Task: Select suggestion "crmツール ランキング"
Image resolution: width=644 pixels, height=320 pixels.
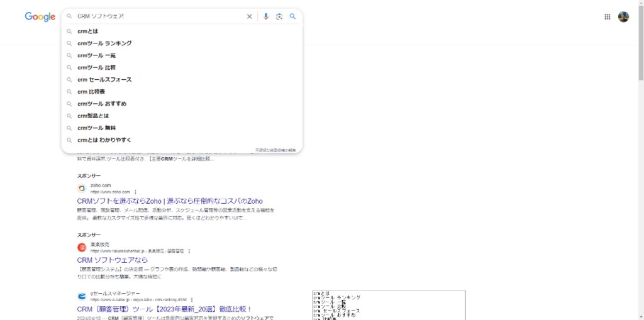Action: click(182, 43)
